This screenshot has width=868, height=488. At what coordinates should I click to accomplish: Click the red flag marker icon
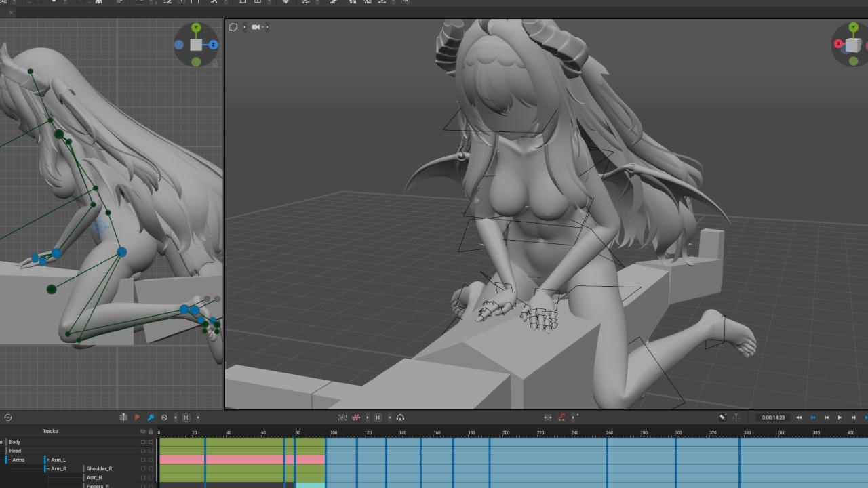pyautogui.click(x=137, y=418)
